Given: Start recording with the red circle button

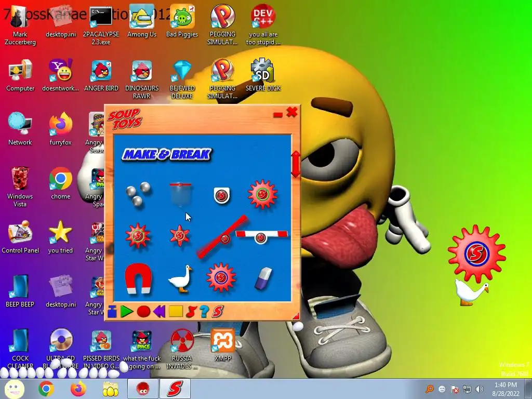Looking at the screenshot, I should 143,311.
